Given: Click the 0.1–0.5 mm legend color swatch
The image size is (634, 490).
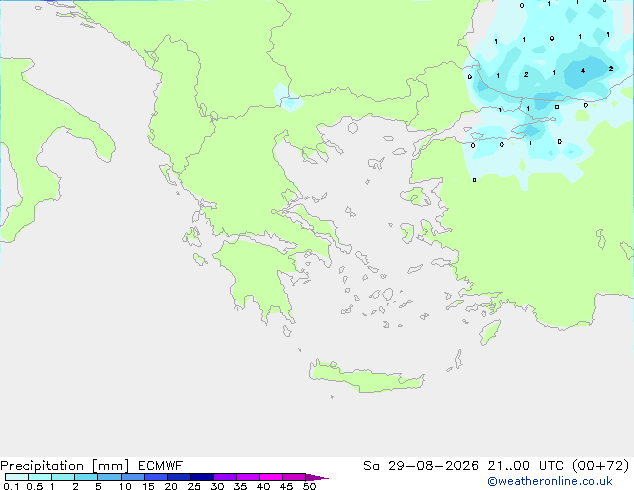Looking at the screenshot, I should (x=17, y=477).
